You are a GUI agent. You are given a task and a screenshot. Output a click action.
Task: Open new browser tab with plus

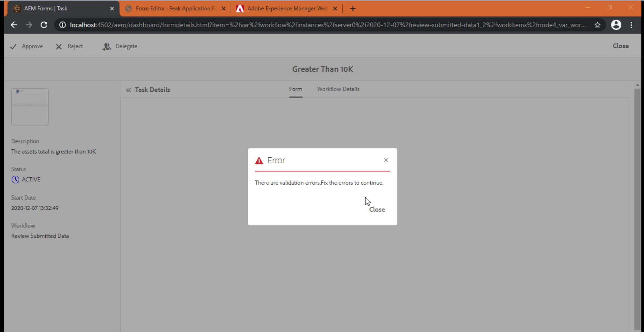(x=353, y=8)
